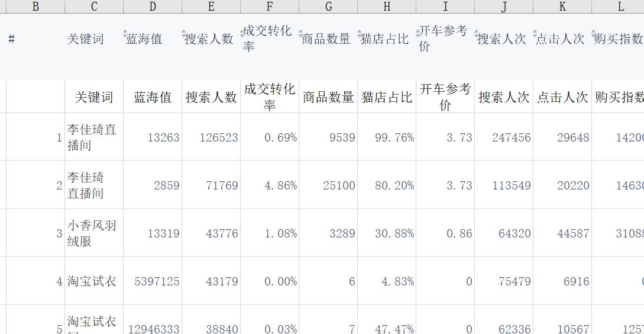Select cell with value 113549
This screenshot has height=334, width=644.
tap(504, 185)
